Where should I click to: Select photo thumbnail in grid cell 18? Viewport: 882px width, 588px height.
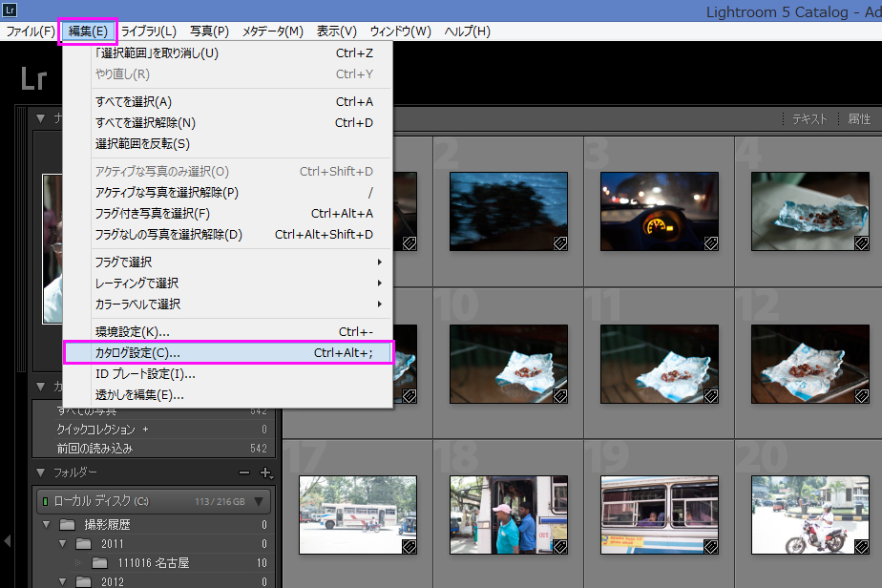click(509, 514)
